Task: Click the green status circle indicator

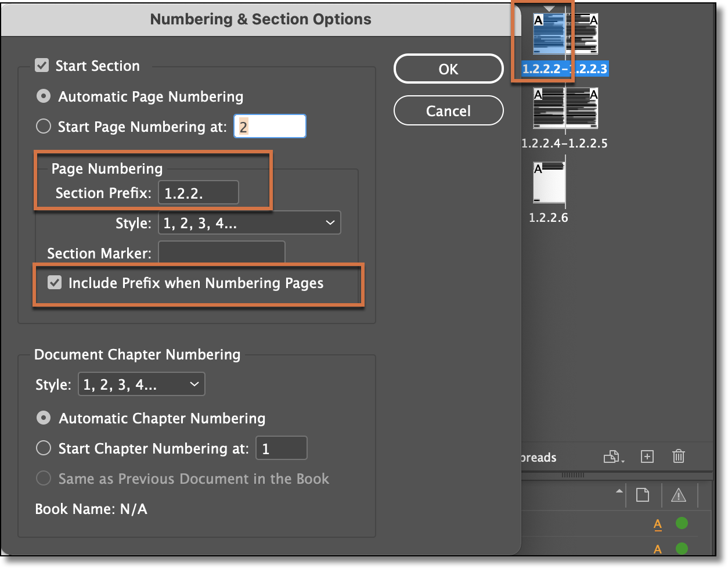Action: pos(681,523)
